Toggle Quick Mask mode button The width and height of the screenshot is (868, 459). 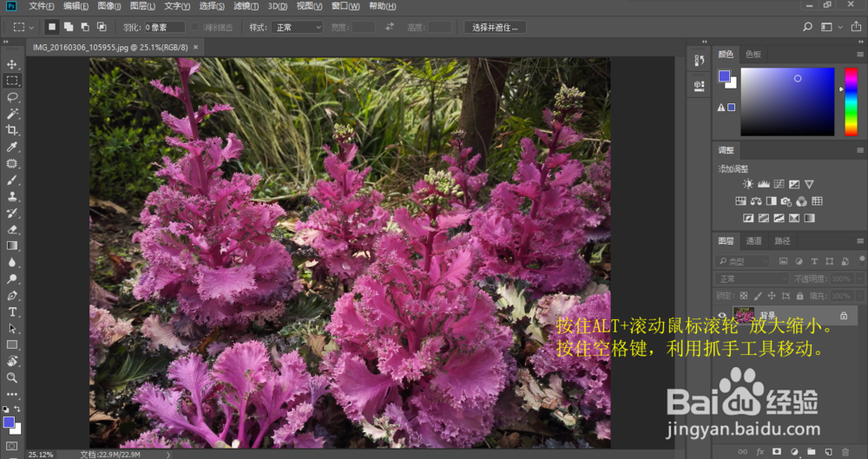(x=11, y=446)
